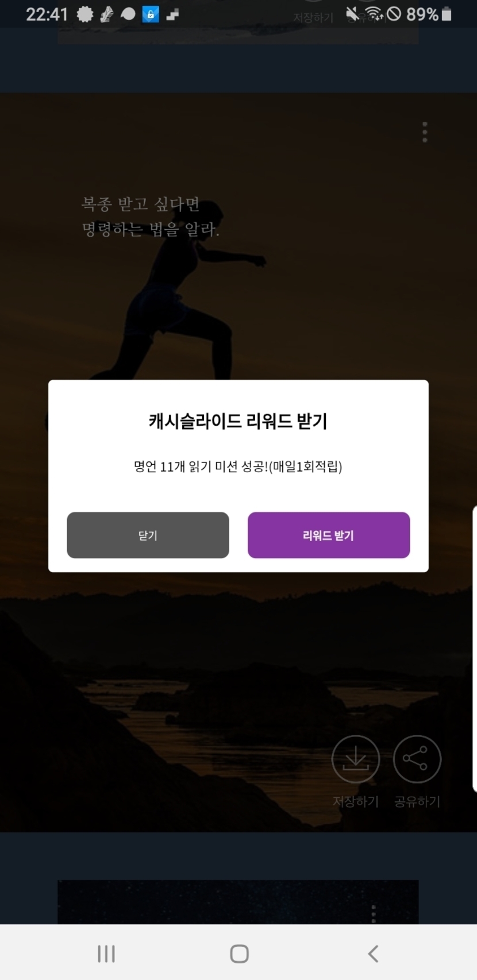Tap the battery 89% indicator
The image size is (477, 980).
pos(429,14)
